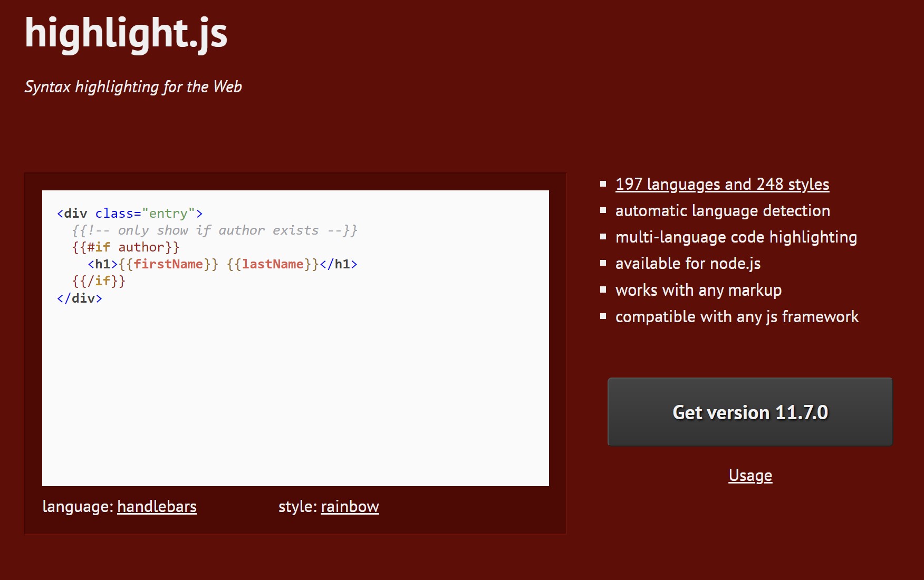This screenshot has width=924, height=580.
Task: Click 'works with any markup' feature text
Action: point(698,290)
